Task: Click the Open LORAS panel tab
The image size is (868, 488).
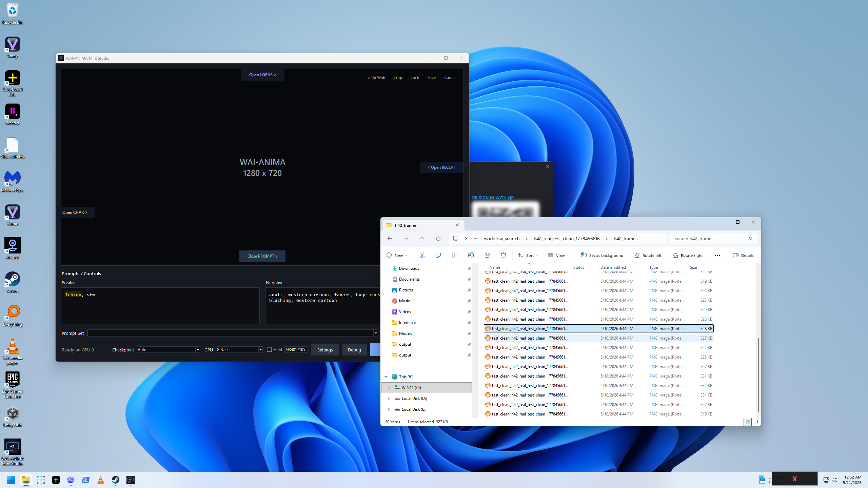Action: [x=262, y=75]
